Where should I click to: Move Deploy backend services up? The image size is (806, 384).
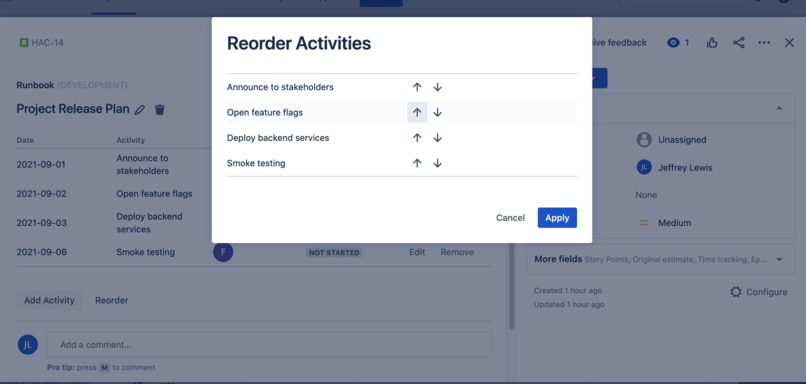point(417,138)
